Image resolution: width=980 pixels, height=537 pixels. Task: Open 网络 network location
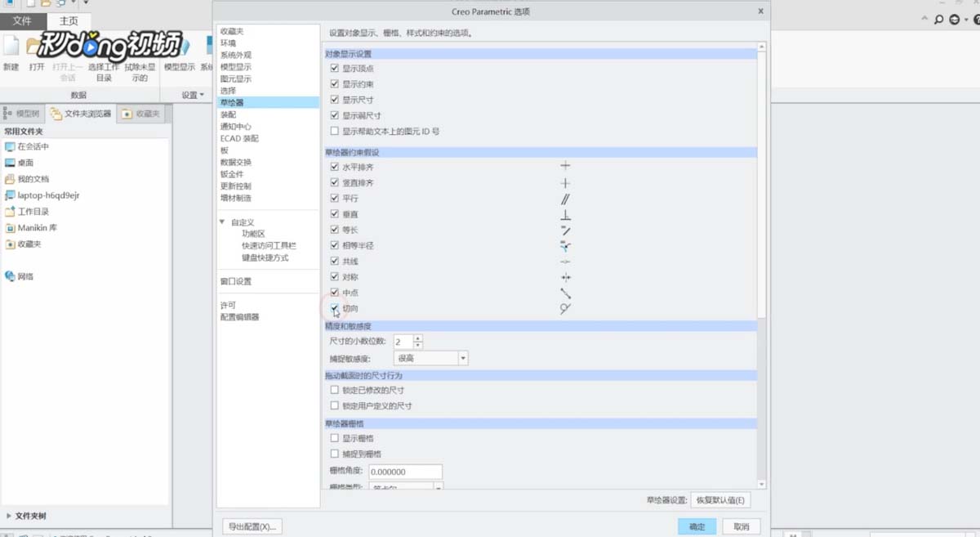(20, 276)
